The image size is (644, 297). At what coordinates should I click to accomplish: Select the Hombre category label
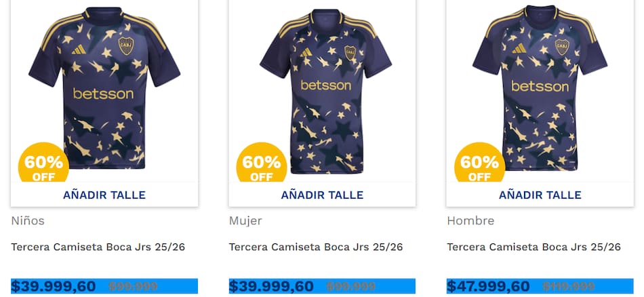pos(470,220)
